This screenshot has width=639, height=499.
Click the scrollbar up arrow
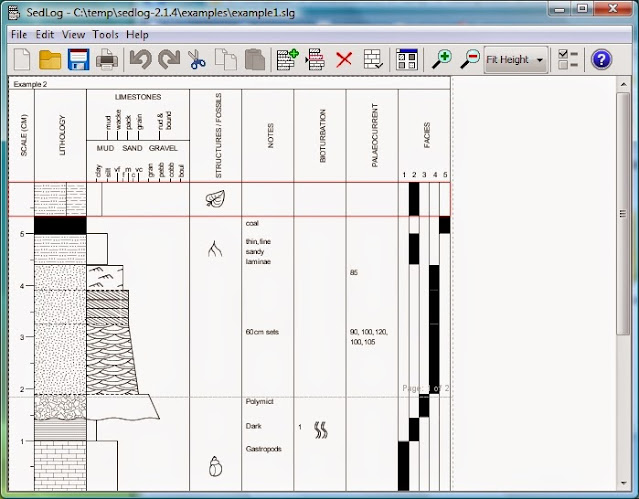point(623,84)
